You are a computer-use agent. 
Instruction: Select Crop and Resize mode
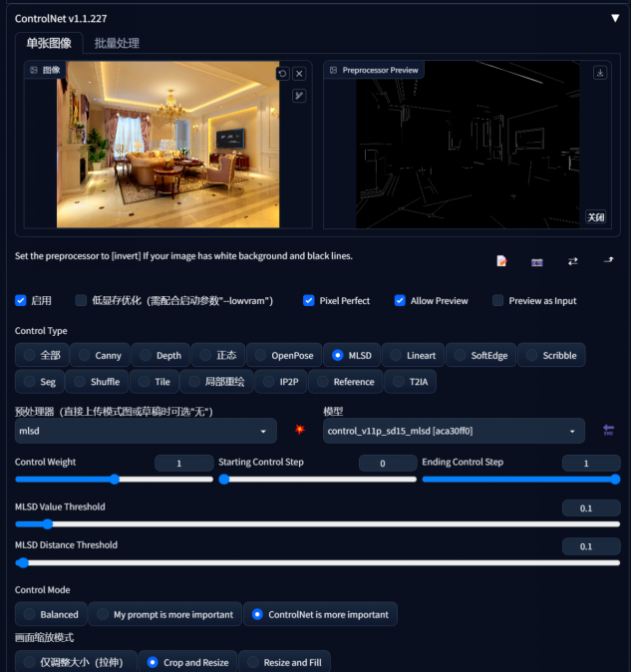(x=187, y=662)
